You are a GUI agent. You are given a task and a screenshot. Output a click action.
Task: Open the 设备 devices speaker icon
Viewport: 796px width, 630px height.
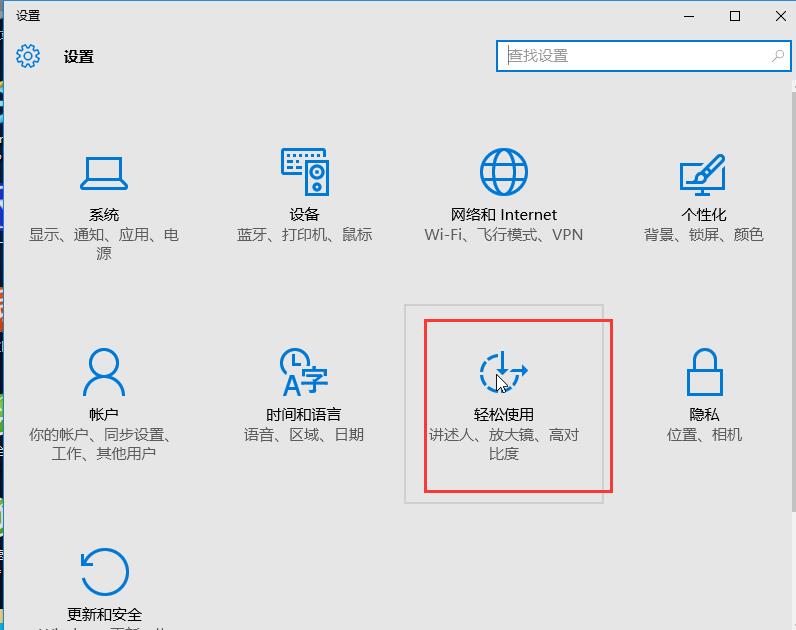(x=304, y=173)
